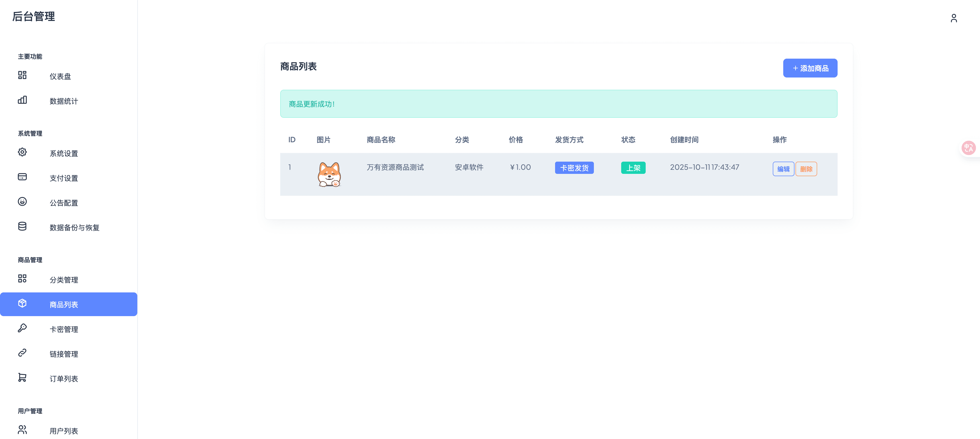Open 分类管理 in sidebar
The image size is (980, 439).
pos(64,280)
